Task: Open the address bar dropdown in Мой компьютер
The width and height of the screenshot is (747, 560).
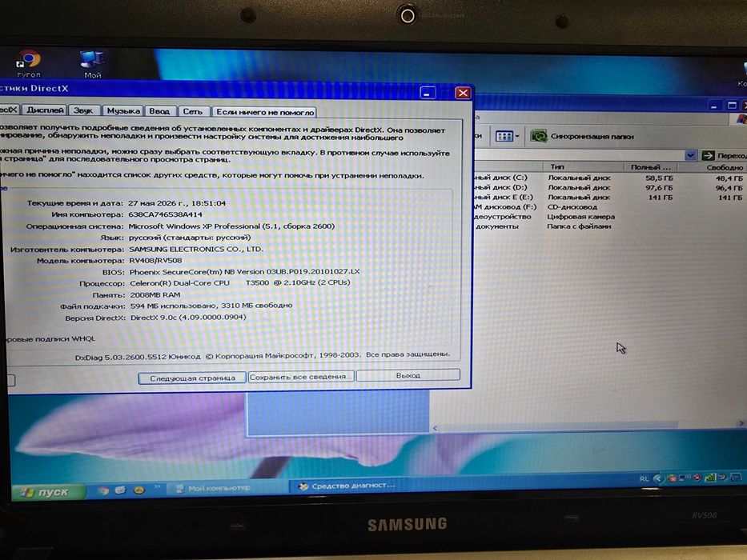Action: point(690,155)
